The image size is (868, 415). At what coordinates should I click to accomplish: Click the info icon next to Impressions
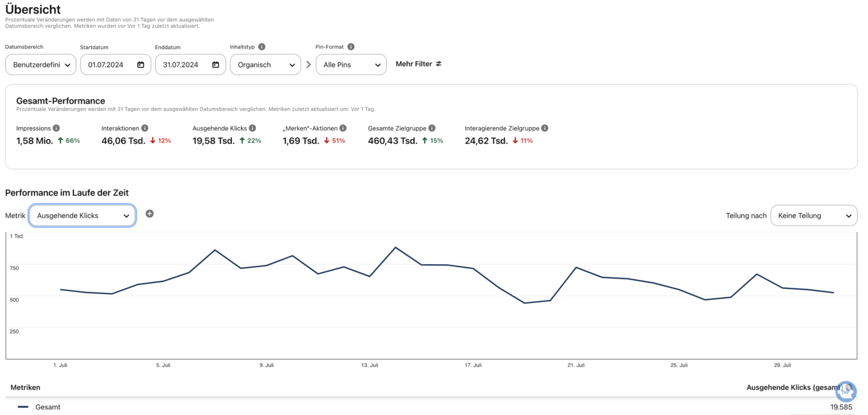click(56, 128)
